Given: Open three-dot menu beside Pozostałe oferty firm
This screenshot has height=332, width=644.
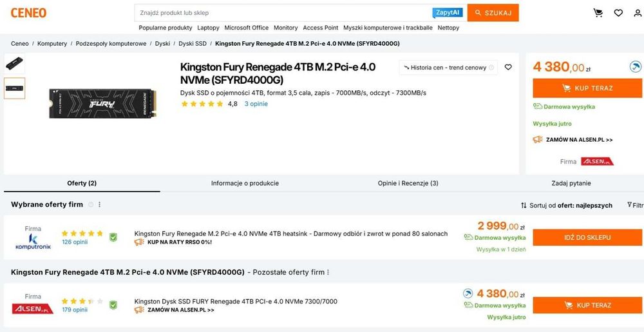Looking at the screenshot, I should point(328,273).
